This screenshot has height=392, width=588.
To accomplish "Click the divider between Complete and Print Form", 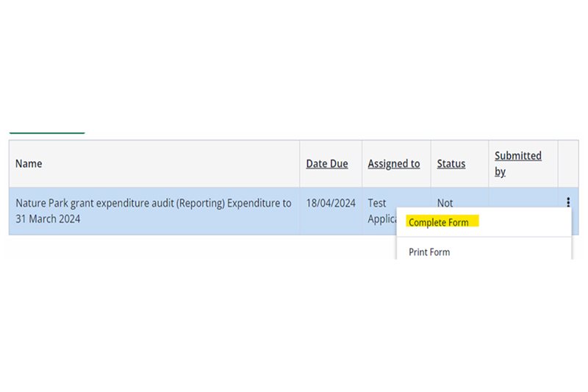I will point(484,237).
